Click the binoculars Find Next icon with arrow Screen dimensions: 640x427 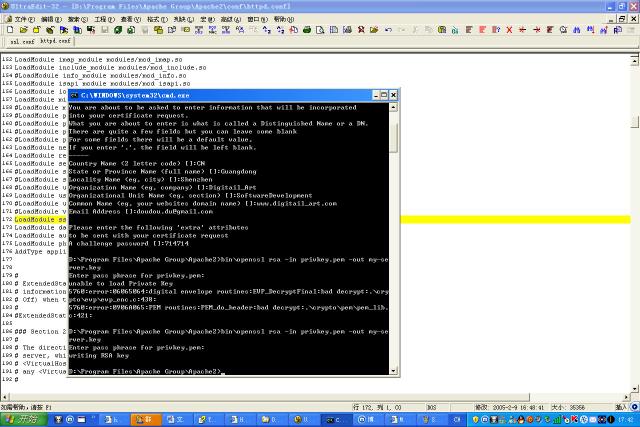(590, 30)
